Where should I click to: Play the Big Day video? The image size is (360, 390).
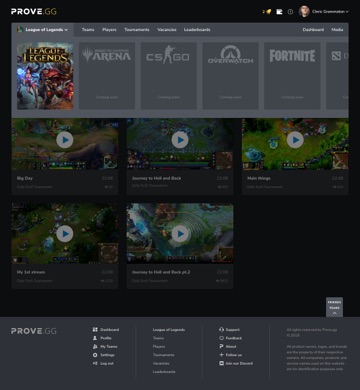click(x=65, y=140)
